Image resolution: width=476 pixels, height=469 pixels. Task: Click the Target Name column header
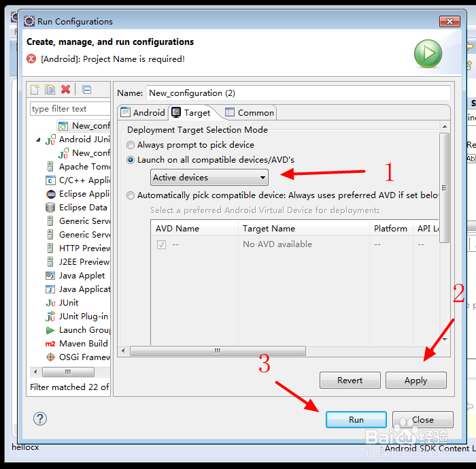pos(304,228)
